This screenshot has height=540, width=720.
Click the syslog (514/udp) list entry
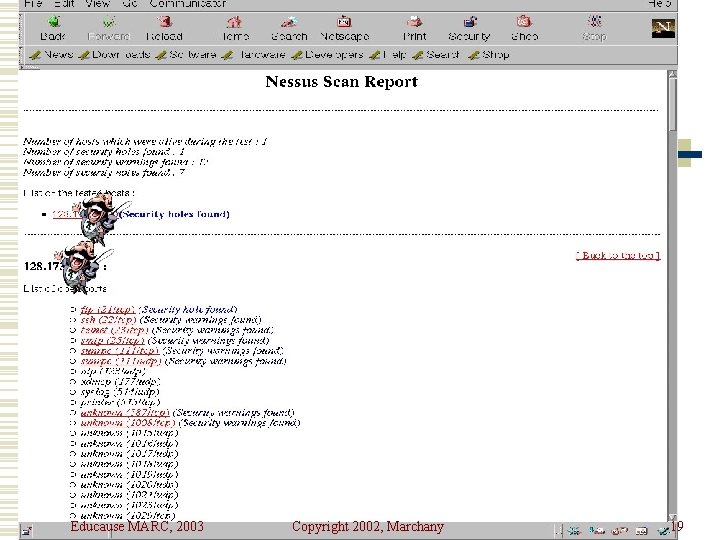click(120, 392)
